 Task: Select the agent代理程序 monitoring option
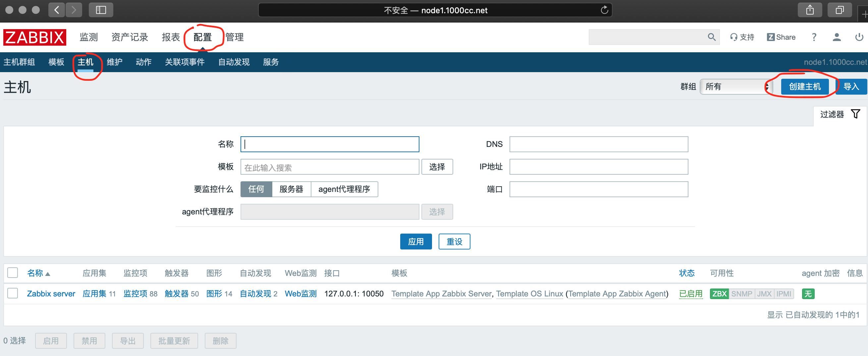click(x=344, y=189)
